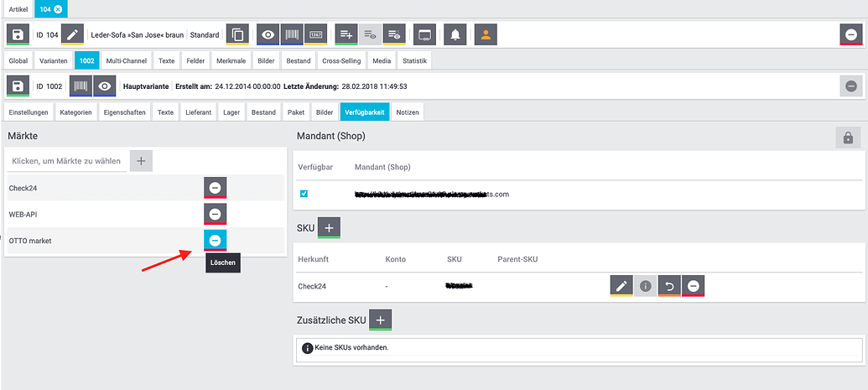Edit the Check24 SKU row with pencil
This screenshot has width=868, height=390.
click(621, 286)
